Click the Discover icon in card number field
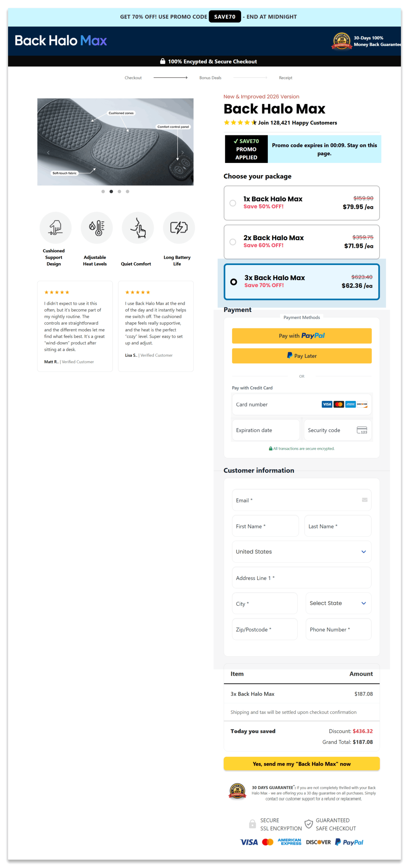409x868 pixels. tap(362, 404)
